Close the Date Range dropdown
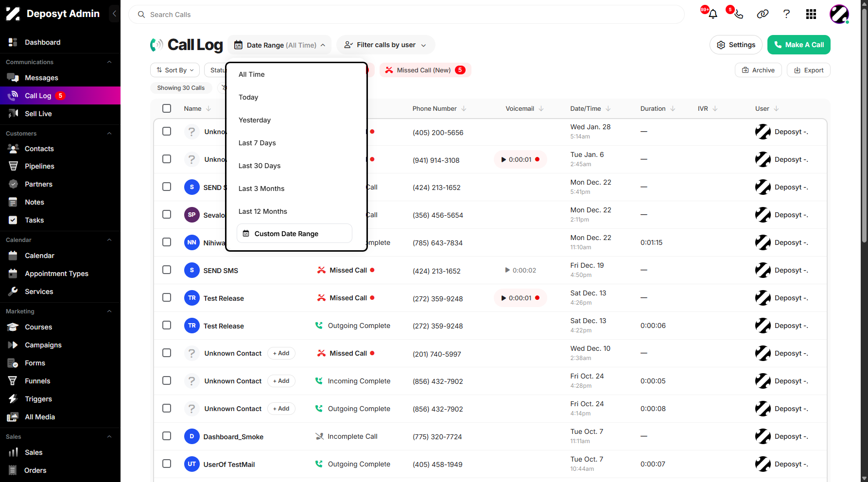Image resolution: width=868 pixels, height=482 pixels. [x=279, y=45]
